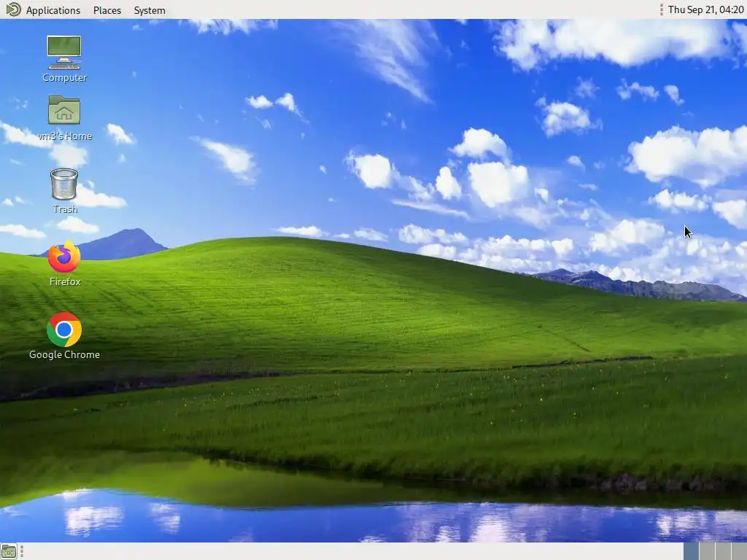Click the clock showing Thu Sep 21, 04:20
Viewport: 747px width, 560px height.
pos(705,9)
